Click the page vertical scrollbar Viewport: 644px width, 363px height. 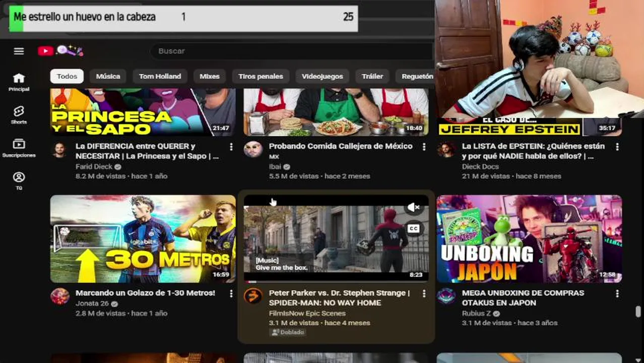(x=639, y=312)
